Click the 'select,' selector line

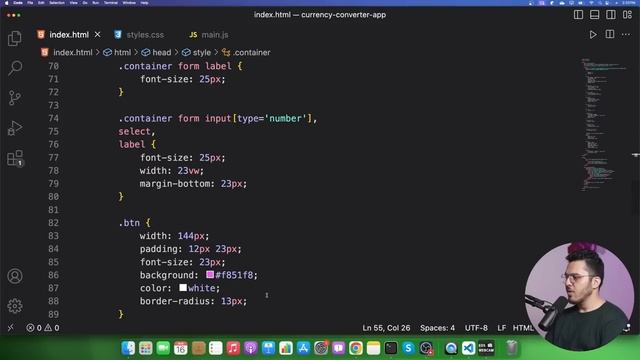pyautogui.click(x=137, y=131)
